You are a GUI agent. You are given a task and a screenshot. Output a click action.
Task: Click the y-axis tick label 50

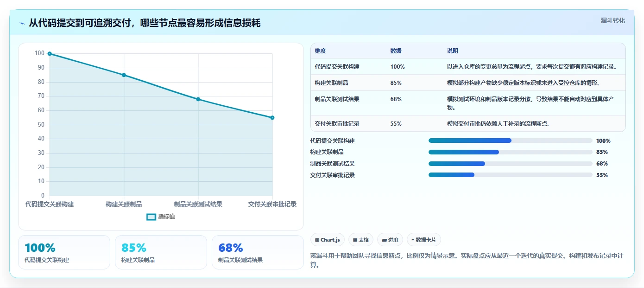(41, 125)
